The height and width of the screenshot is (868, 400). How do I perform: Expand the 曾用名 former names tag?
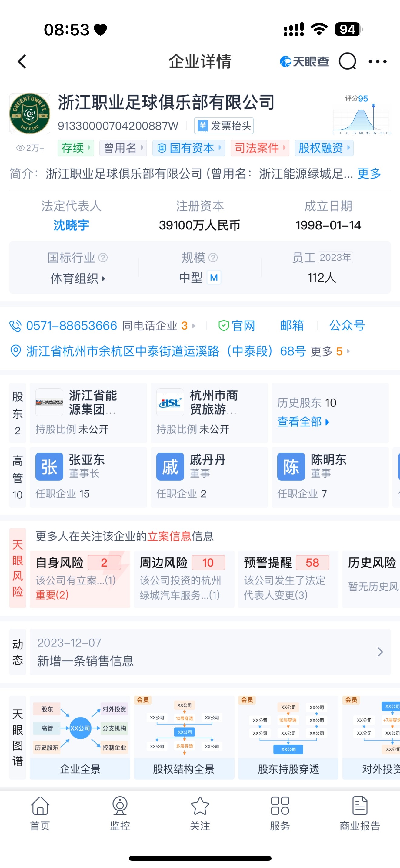pyautogui.click(x=123, y=148)
